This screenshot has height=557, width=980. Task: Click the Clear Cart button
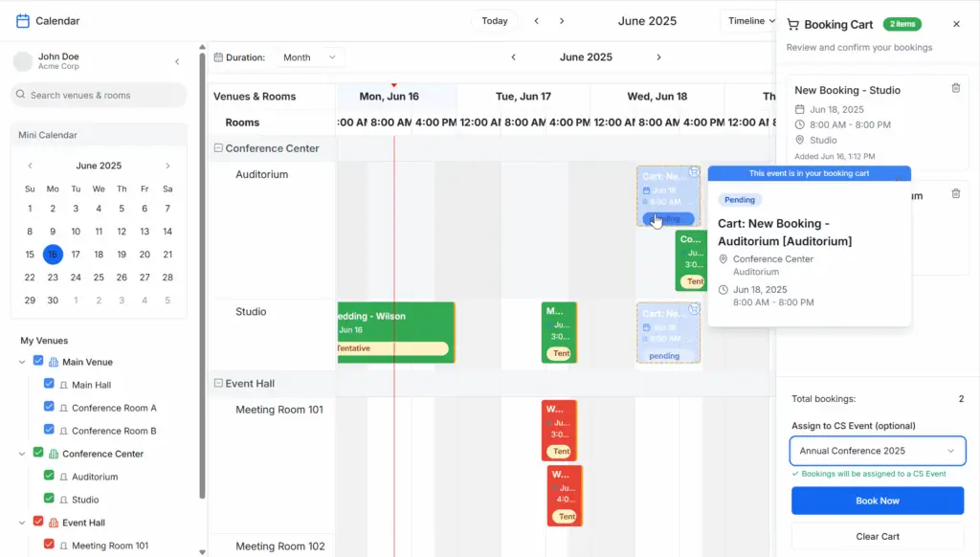pos(878,536)
